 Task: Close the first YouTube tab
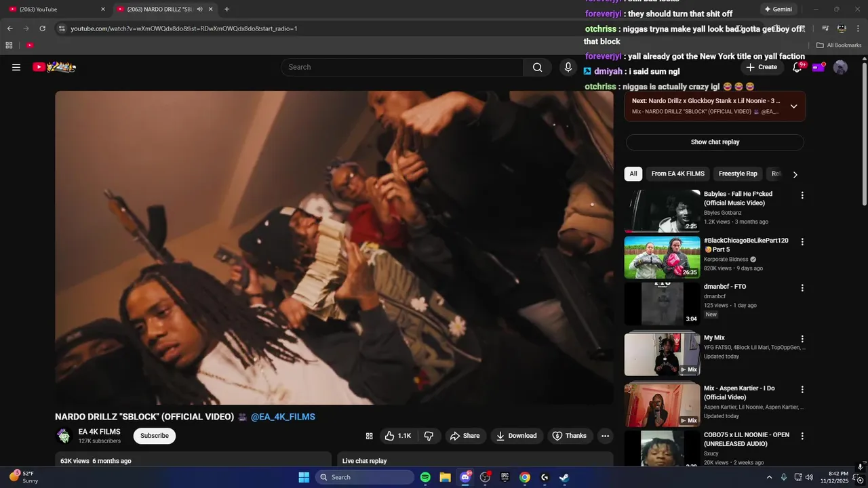coord(103,9)
